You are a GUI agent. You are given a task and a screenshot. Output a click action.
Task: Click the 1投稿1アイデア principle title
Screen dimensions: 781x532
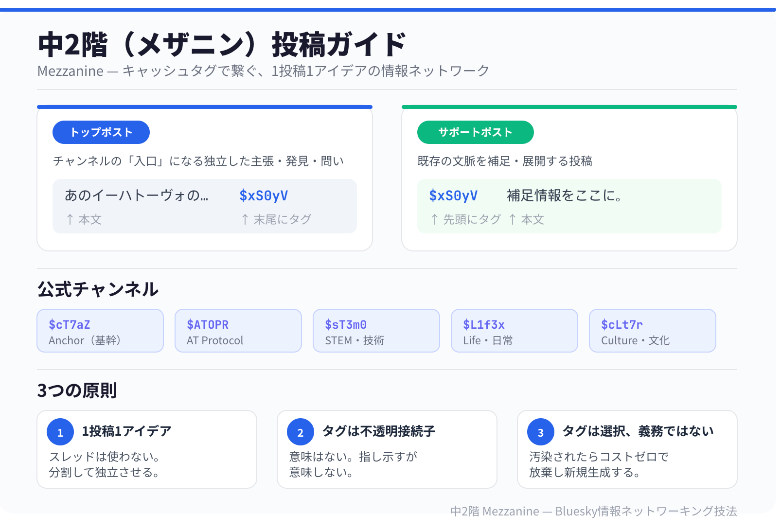click(x=127, y=431)
